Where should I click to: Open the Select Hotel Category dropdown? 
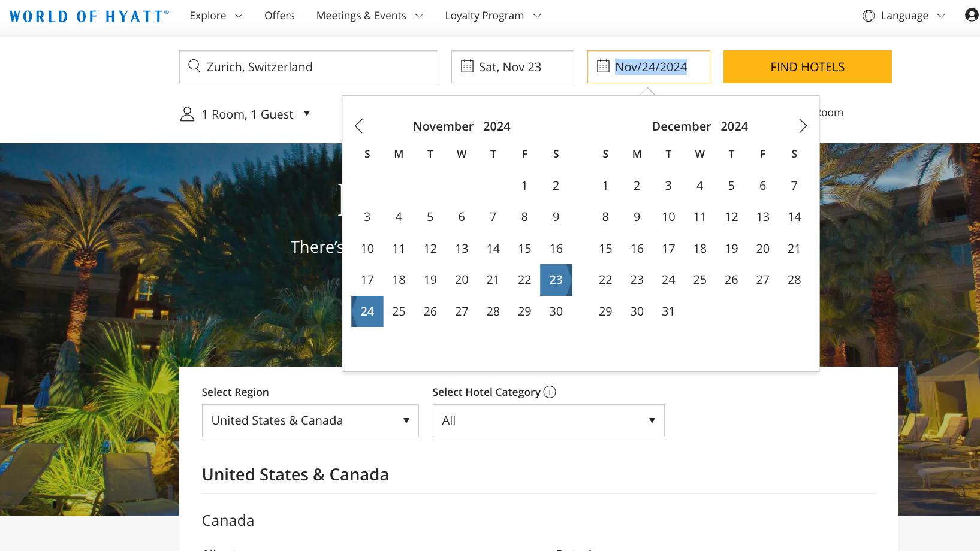tap(548, 420)
